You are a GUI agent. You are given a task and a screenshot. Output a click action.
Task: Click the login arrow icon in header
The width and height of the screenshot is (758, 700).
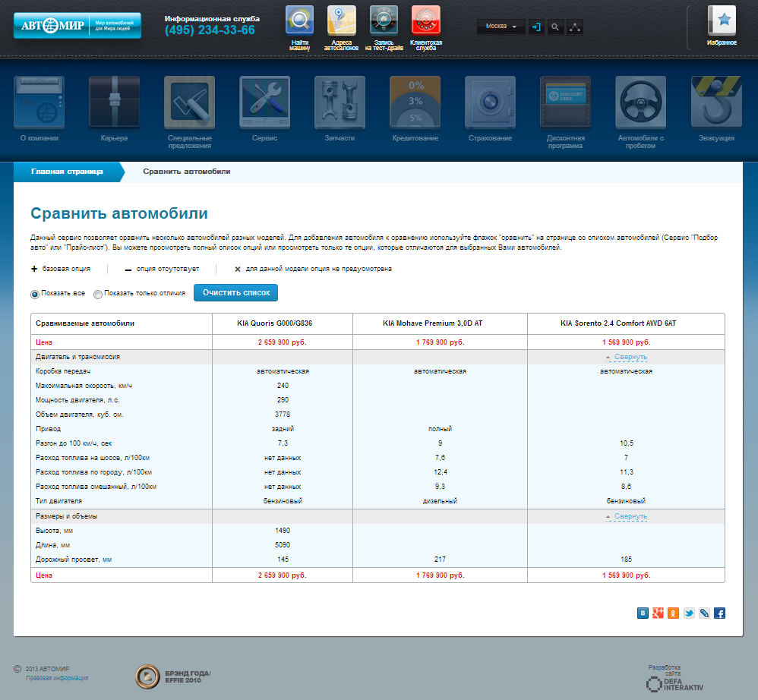click(537, 27)
